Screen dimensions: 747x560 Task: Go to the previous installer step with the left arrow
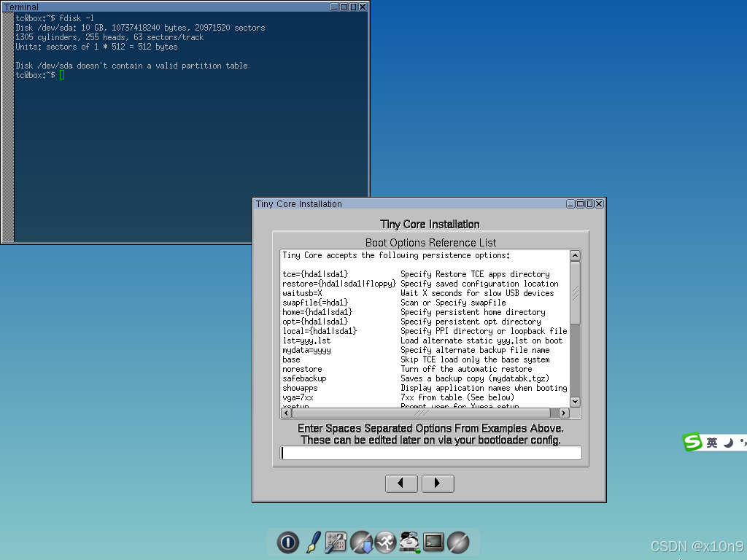click(x=401, y=483)
